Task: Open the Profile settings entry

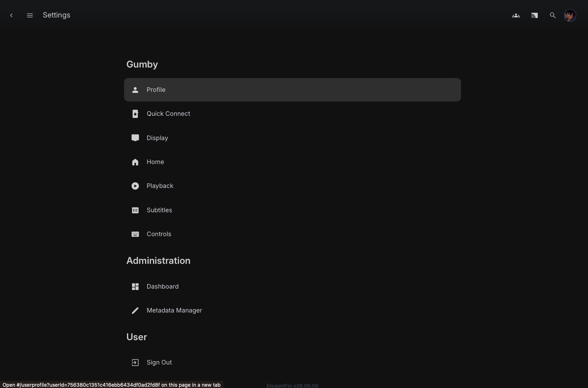Action: (x=293, y=90)
